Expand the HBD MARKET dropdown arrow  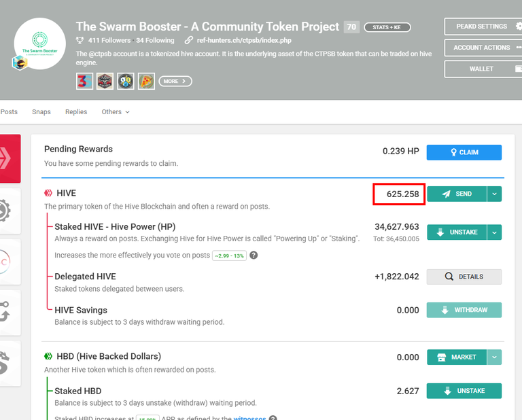pyautogui.click(x=494, y=357)
